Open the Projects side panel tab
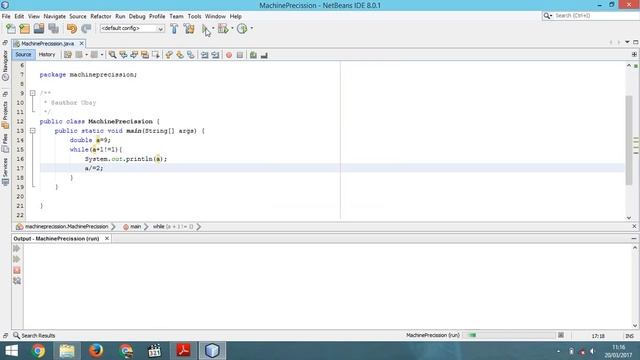 pos(5,114)
